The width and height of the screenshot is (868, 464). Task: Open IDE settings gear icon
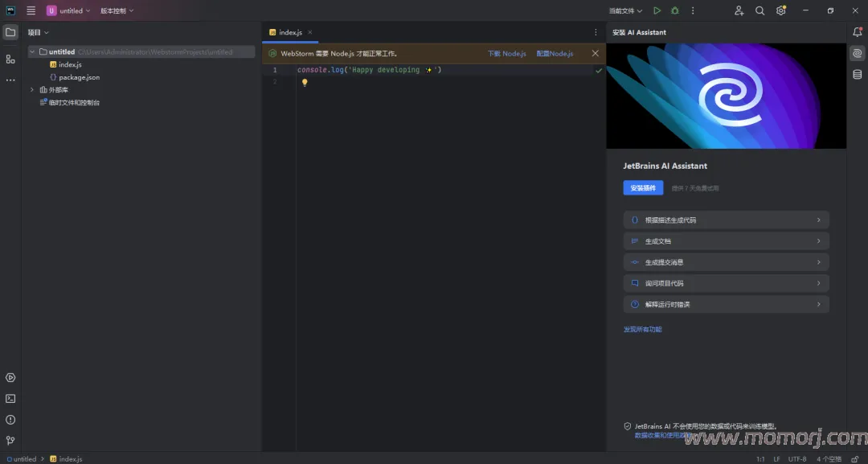pos(781,10)
